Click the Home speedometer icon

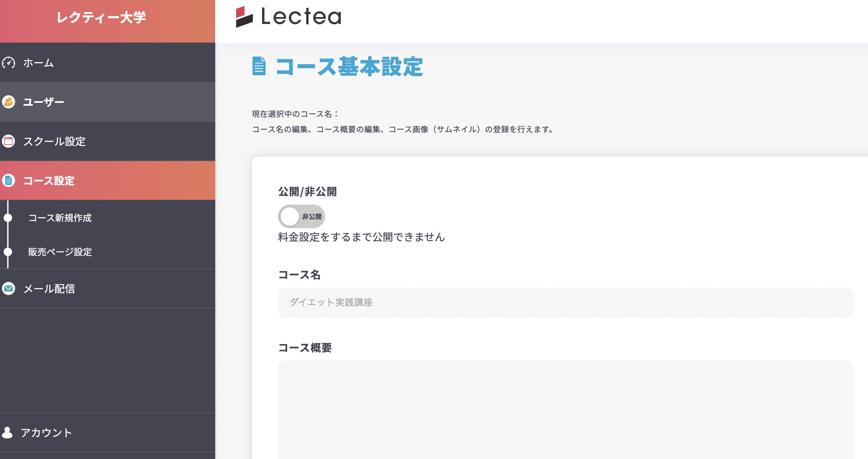9,63
